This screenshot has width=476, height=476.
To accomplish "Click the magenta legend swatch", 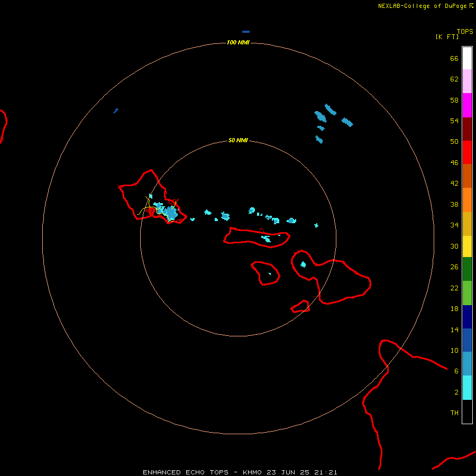I will 467,105.
